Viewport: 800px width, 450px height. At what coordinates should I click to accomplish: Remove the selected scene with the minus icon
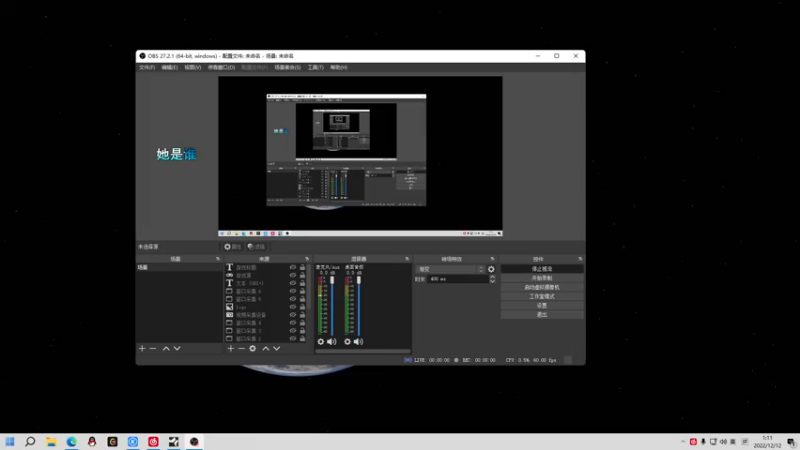(x=153, y=348)
